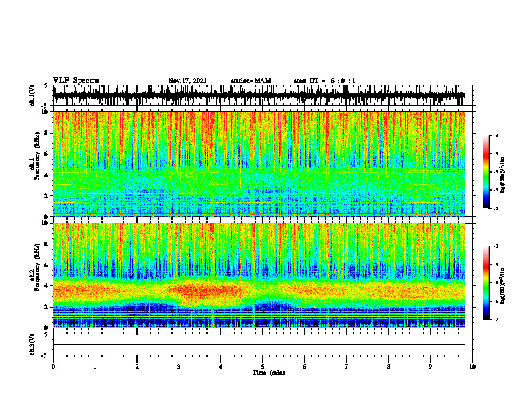Click time axis tick label "5"
532x411 pixels.
pos(263,367)
